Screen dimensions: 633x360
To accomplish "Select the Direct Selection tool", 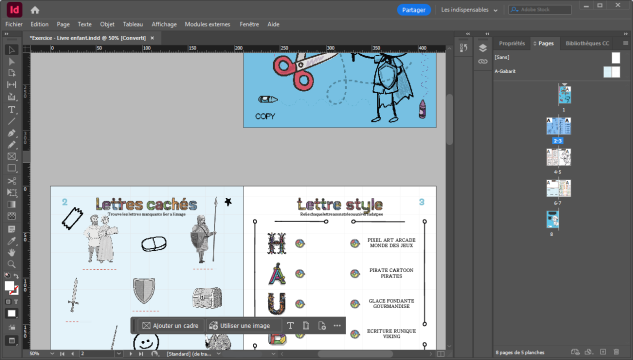I will [12, 62].
